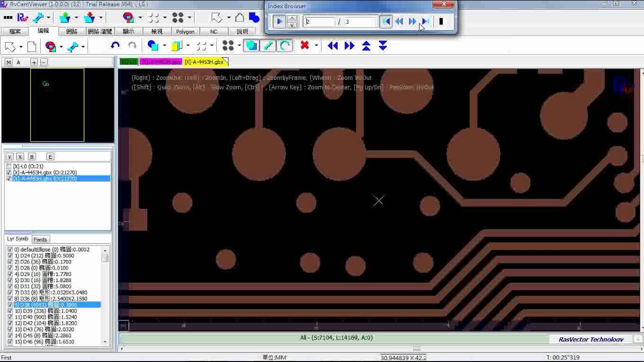The width and height of the screenshot is (644, 362).
Task: Toggle checkbox for [X]-L0 (O:21) layer
Action: pyautogui.click(x=9, y=166)
